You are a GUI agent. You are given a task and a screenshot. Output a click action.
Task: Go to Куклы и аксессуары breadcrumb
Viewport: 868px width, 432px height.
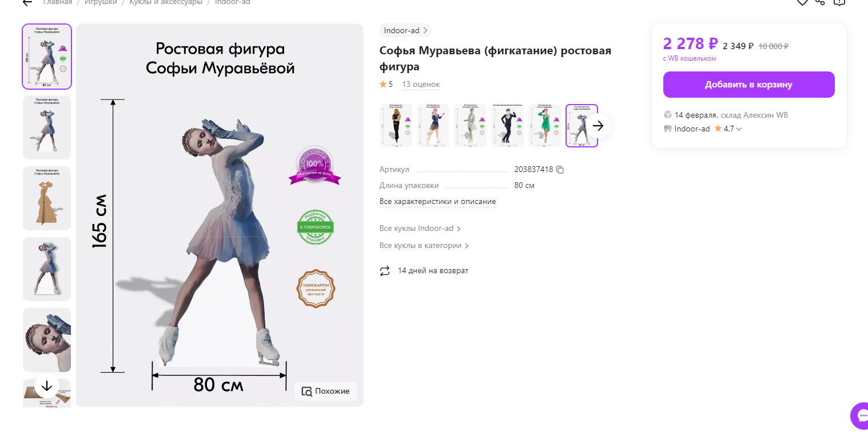[x=166, y=2]
